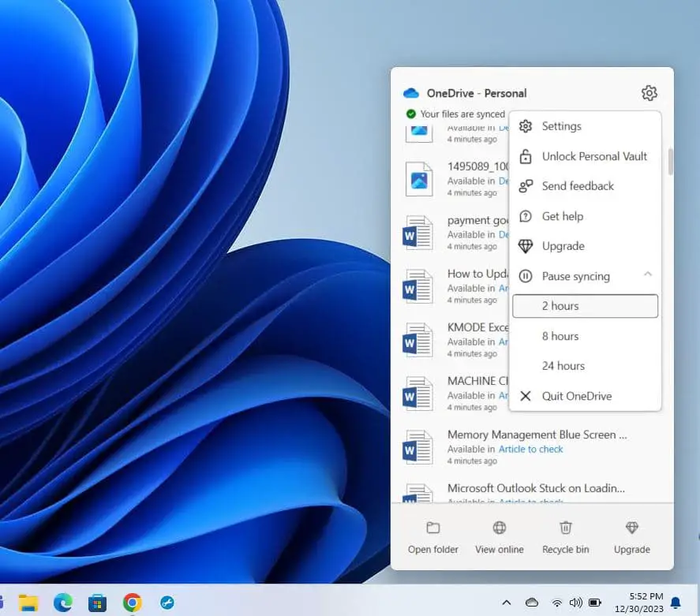700x616 pixels.
Task: Click Word icon for Memory Management document
Action: (x=417, y=447)
